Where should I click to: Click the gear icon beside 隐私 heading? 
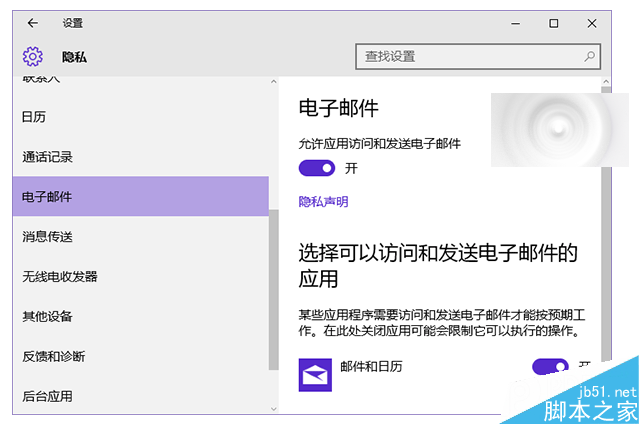click(x=33, y=57)
